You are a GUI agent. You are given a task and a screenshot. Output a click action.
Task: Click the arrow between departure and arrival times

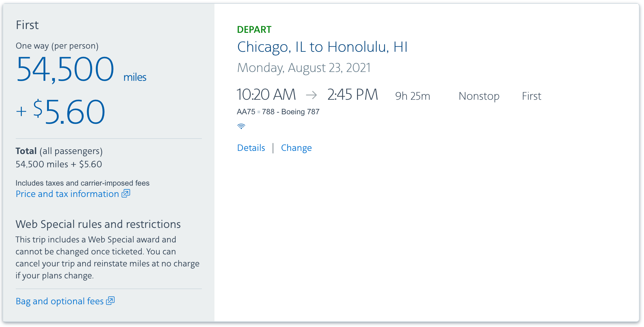coord(311,95)
